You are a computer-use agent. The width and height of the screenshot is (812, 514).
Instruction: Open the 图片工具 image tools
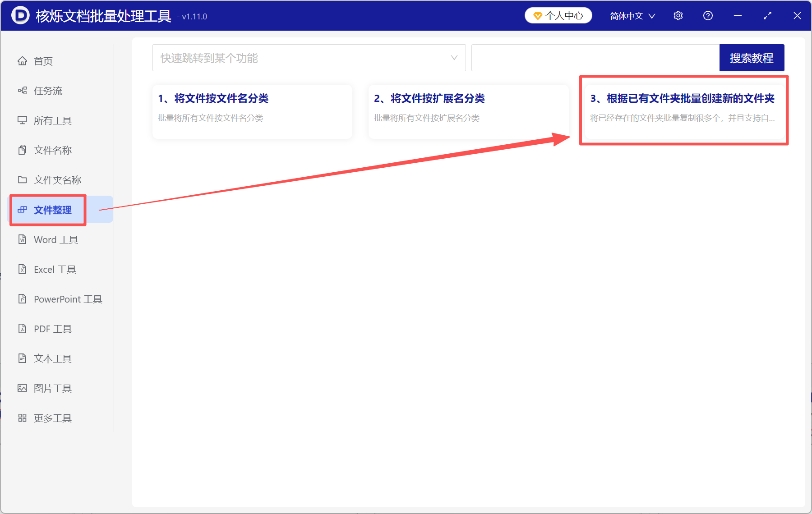pyautogui.click(x=53, y=388)
